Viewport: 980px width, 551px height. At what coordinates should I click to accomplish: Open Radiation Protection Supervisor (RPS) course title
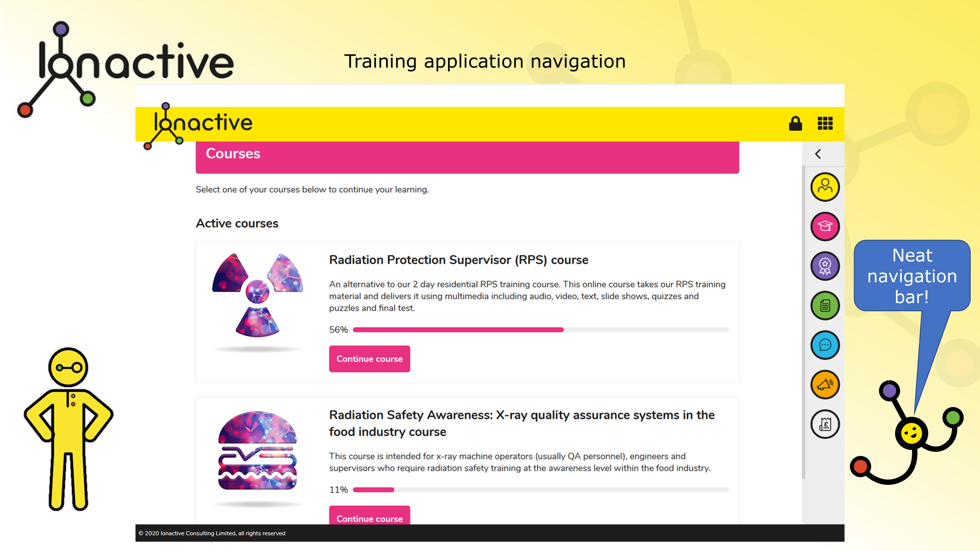[x=458, y=260]
